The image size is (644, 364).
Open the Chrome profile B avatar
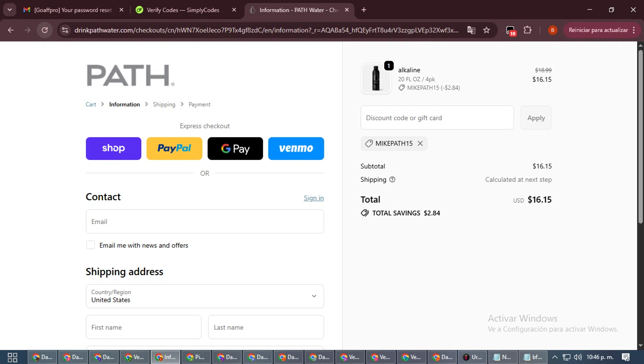pos(553,30)
